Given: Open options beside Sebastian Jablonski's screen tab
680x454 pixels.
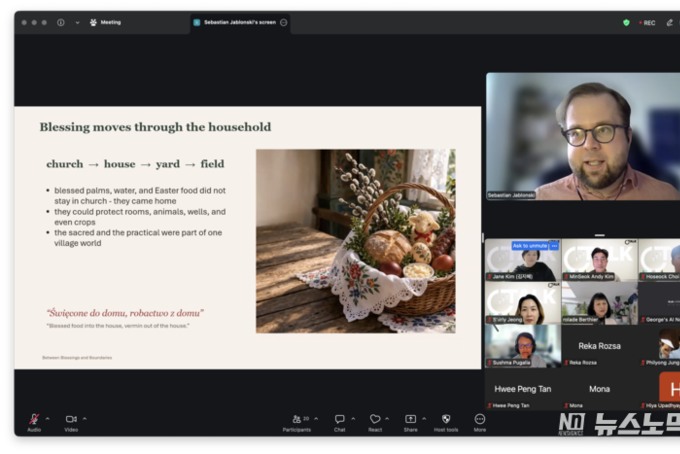Looking at the screenshot, I should [x=284, y=22].
